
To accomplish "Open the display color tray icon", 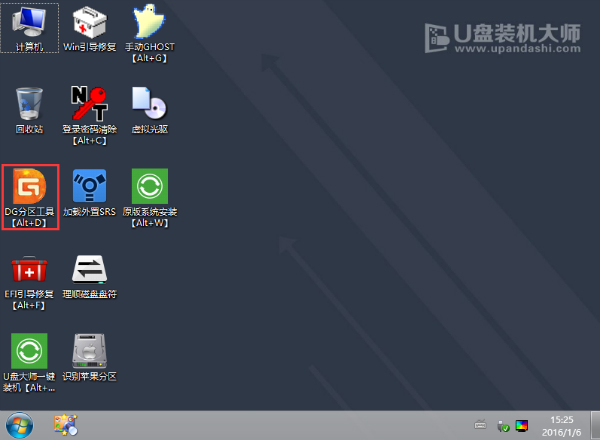I will (522, 425).
